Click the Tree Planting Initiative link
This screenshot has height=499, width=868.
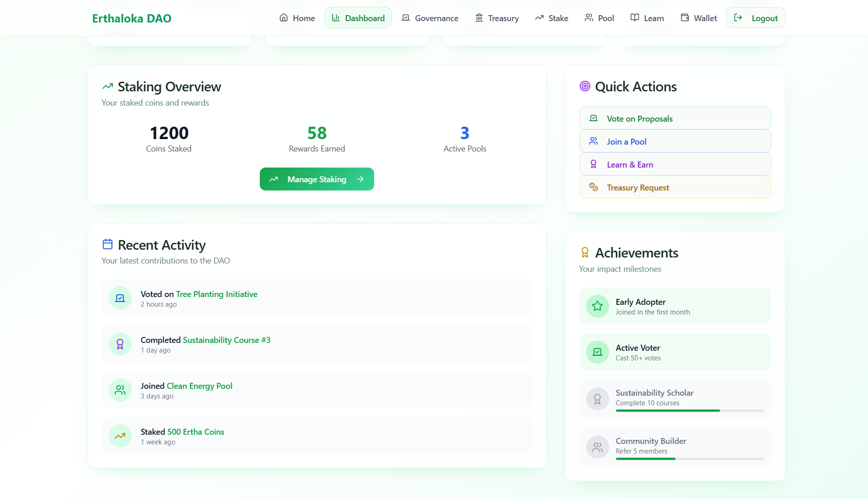click(217, 294)
